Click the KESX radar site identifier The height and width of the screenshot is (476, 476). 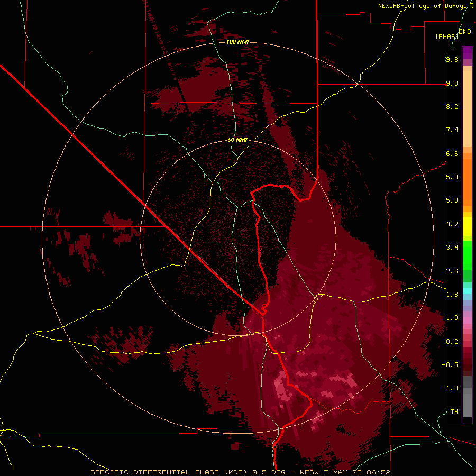(309, 472)
